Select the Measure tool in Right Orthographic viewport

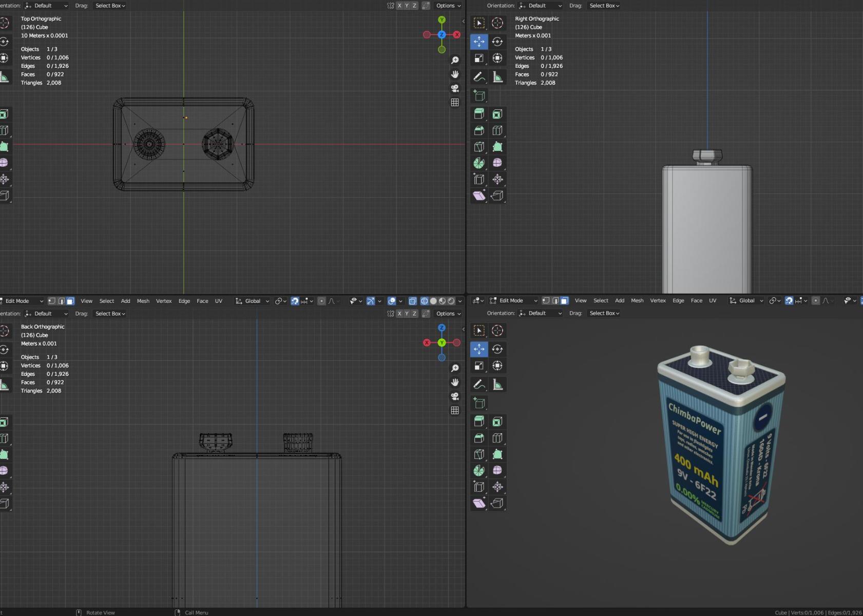tap(497, 77)
